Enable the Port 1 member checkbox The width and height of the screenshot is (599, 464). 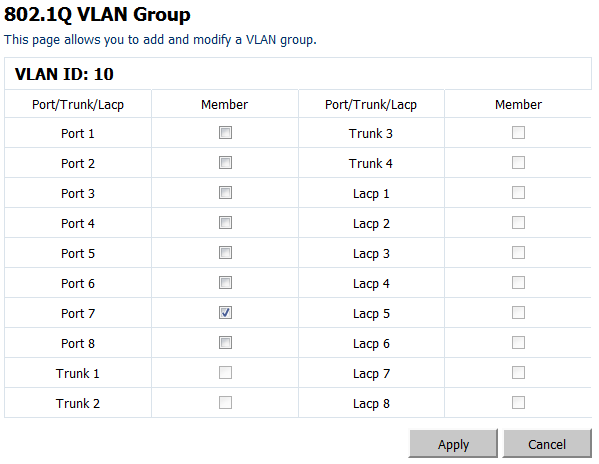click(x=225, y=133)
